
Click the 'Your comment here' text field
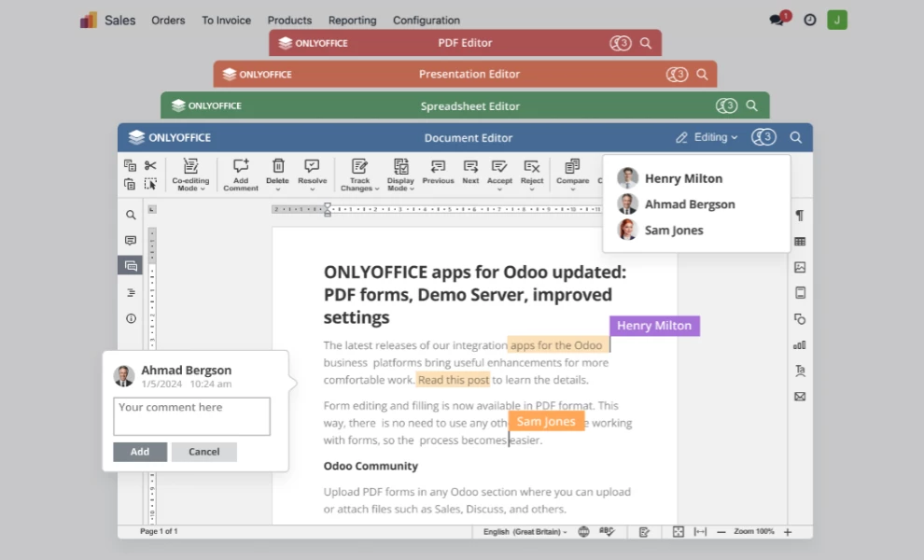click(x=191, y=416)
